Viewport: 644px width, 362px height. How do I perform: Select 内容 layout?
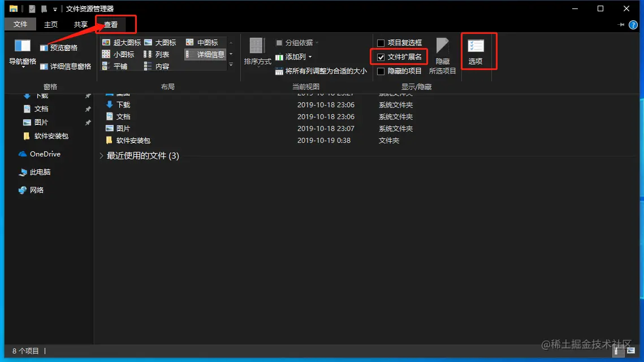[157, 66]
